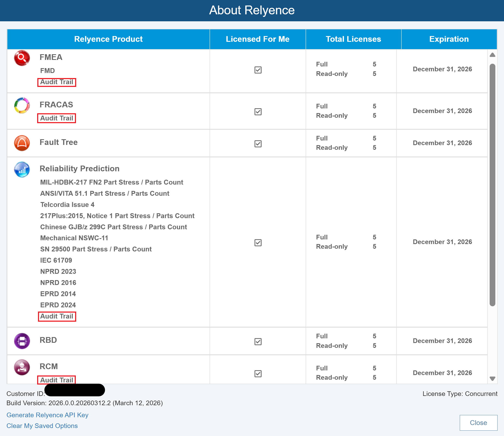Image resolution: width=504 pixels, height=436 pixels.
Task: Toggle the Reliability Prediction licensed checkbox
Action: 258,243
